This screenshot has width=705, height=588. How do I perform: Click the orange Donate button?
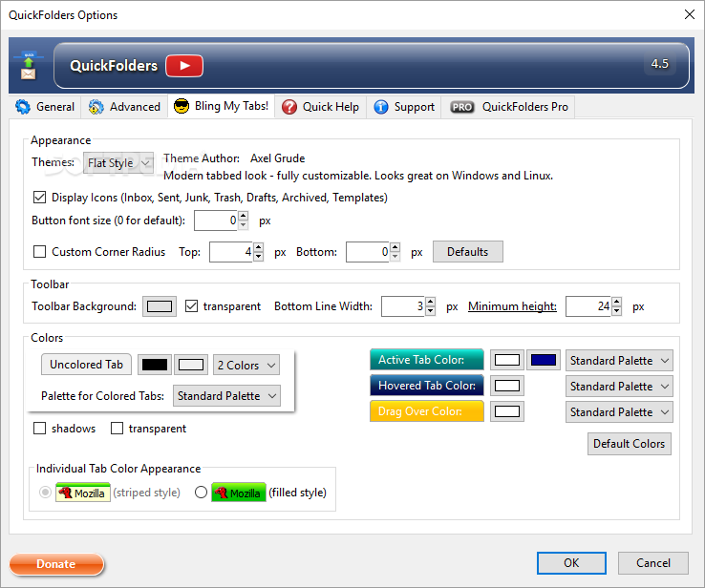(56, 564)
